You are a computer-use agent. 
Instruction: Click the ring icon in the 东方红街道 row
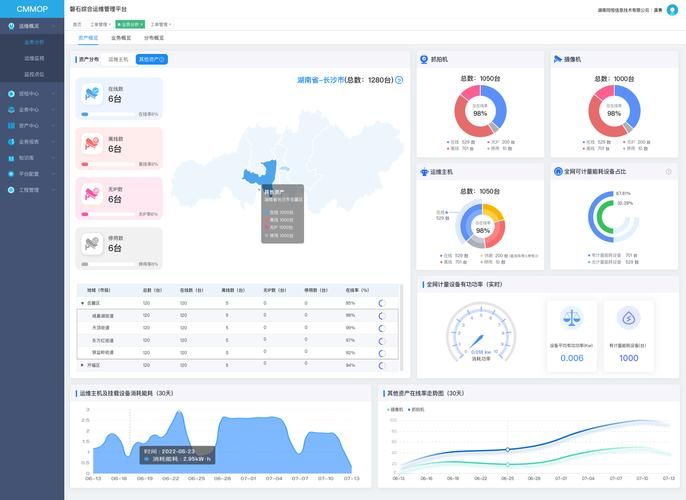tap(382, 340)
